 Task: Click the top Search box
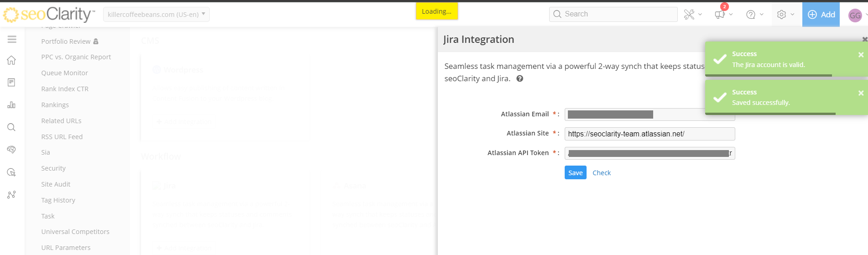click(x=613, y=14)
